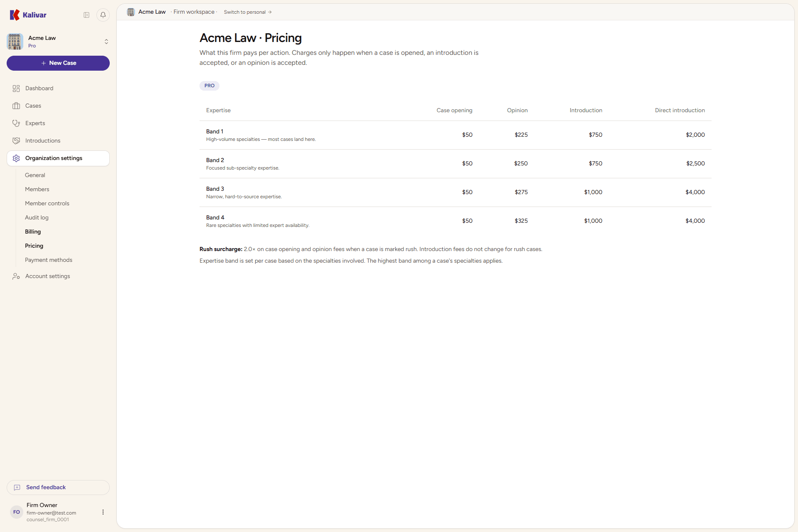The width and height of the screenshot is (798, 532).
Task: Select the Band 4 row label
Action: click(215, 218)
